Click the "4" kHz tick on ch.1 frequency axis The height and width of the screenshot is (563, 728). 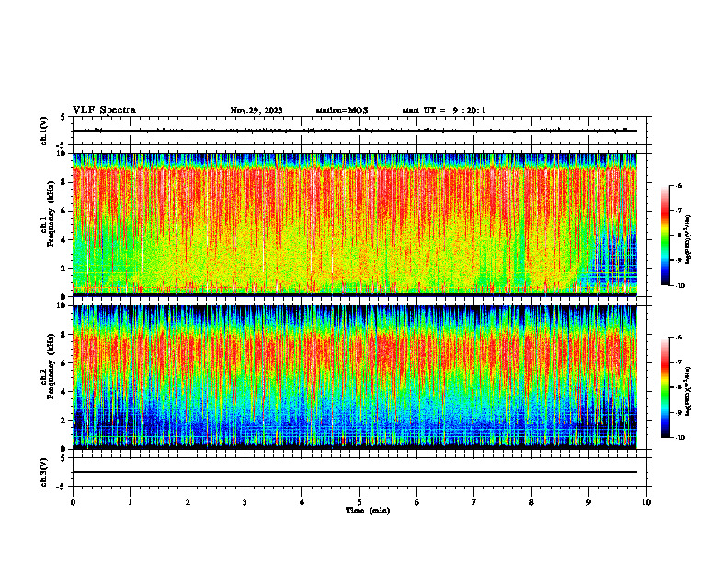(x=64, y=240)
